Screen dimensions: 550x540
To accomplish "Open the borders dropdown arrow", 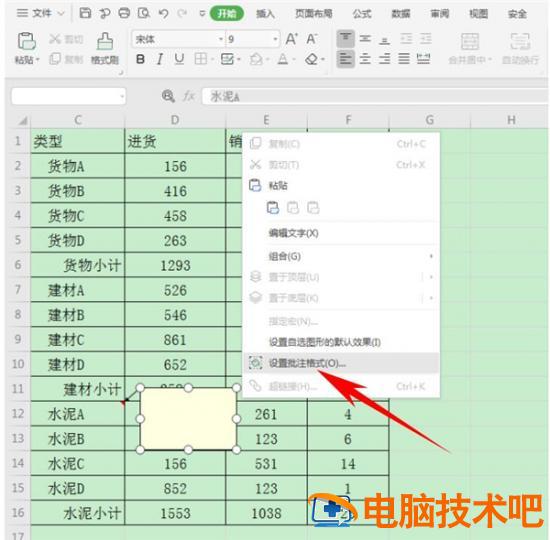I will click(213, 60).
